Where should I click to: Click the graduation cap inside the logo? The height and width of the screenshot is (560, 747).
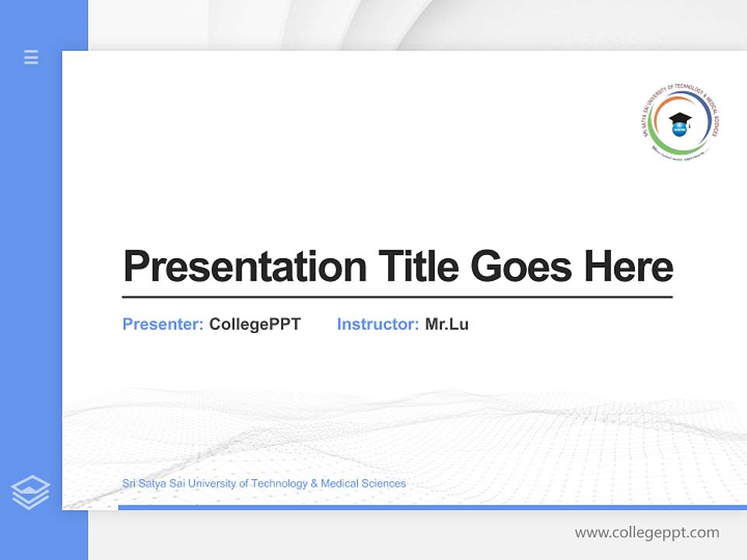click(x=680, y=117)
